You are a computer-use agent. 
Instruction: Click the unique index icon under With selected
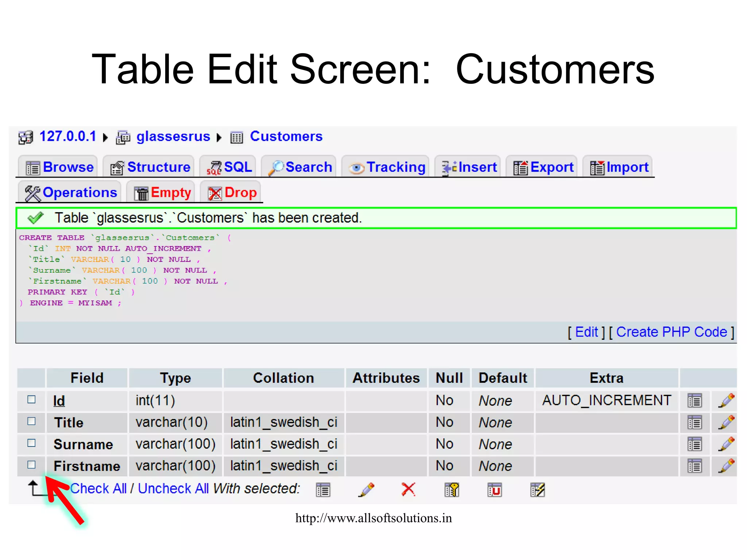pyautogui.click(x=495, y=490)
